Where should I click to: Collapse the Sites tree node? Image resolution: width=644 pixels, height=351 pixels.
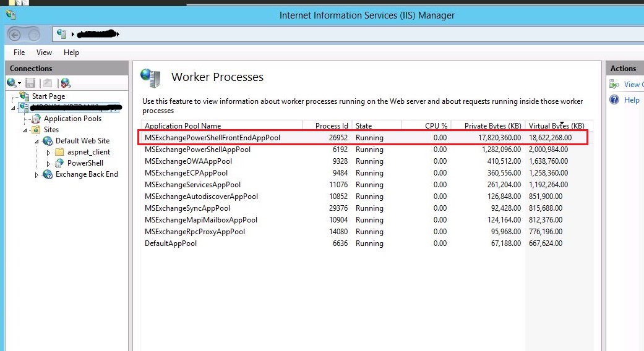[25, 130]
